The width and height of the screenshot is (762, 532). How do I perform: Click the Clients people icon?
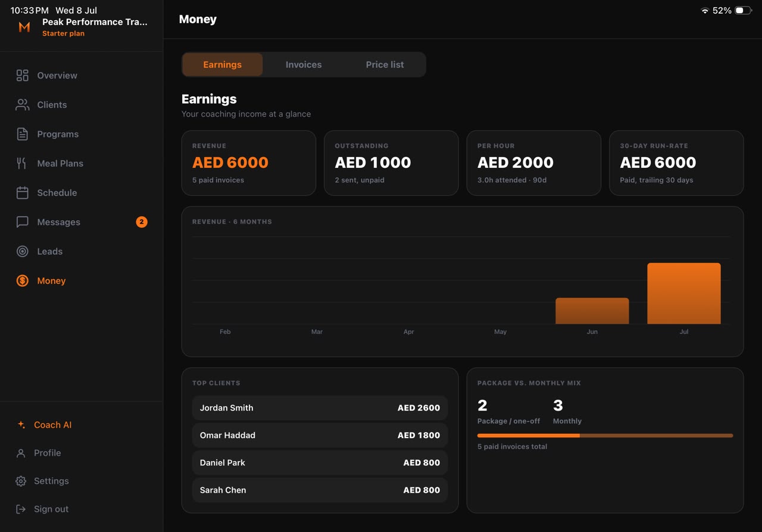(22, 105)
